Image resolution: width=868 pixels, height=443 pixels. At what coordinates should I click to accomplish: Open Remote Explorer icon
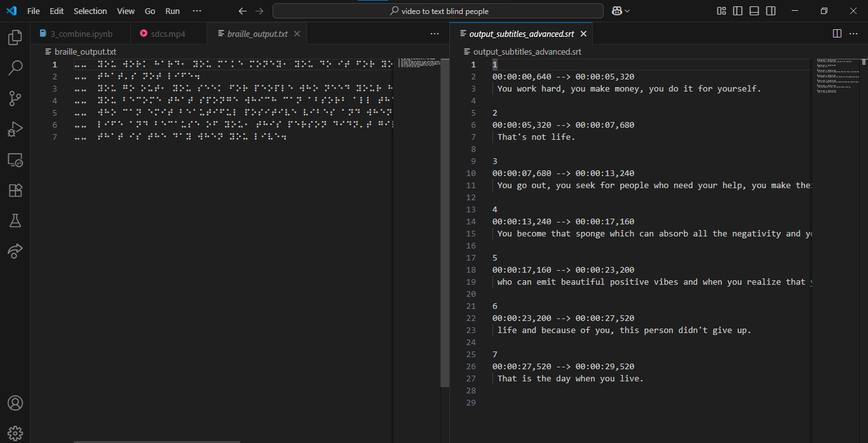tap(15, 160)
